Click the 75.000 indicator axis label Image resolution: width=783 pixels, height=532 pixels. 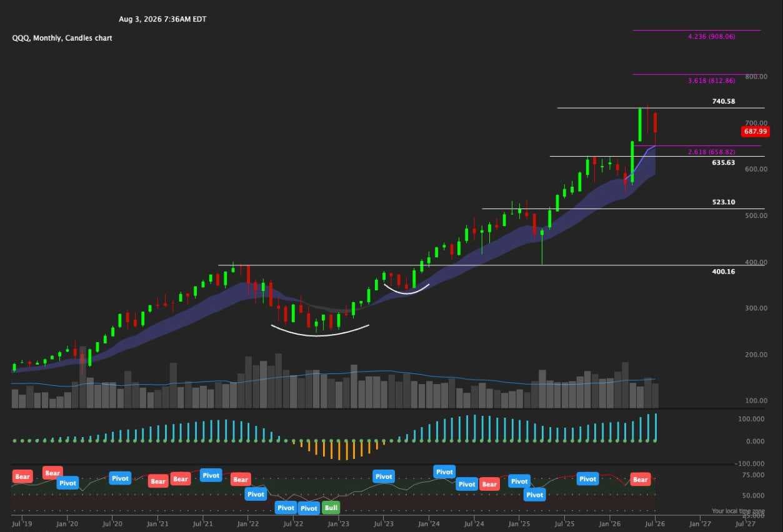point(755,475)
